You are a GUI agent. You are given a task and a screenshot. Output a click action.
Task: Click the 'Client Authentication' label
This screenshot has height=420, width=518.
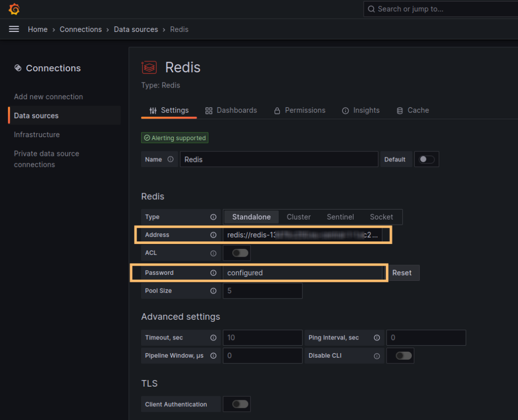click(x=176, y=404)
